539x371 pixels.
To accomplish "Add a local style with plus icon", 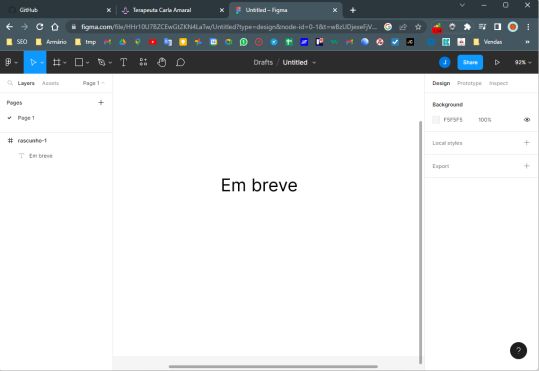I will [526, 143].
